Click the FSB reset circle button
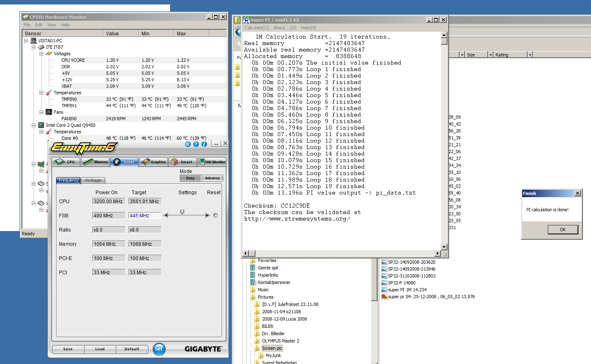Viewport: 591px width, 364px height. (x=216, y=215)
